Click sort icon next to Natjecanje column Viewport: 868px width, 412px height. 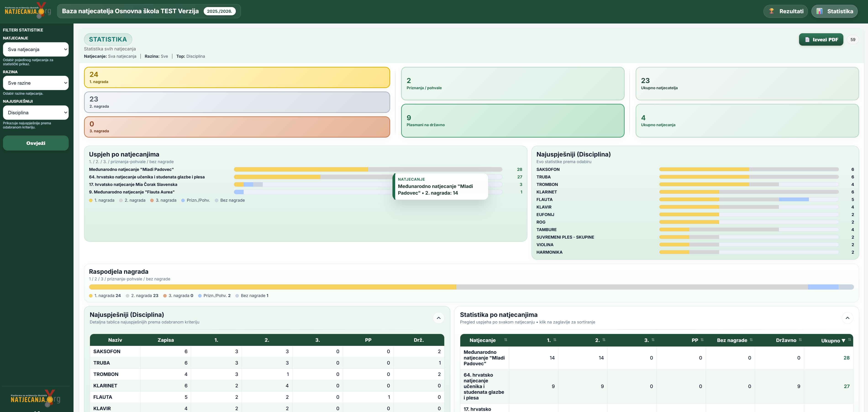pos(505,340)
